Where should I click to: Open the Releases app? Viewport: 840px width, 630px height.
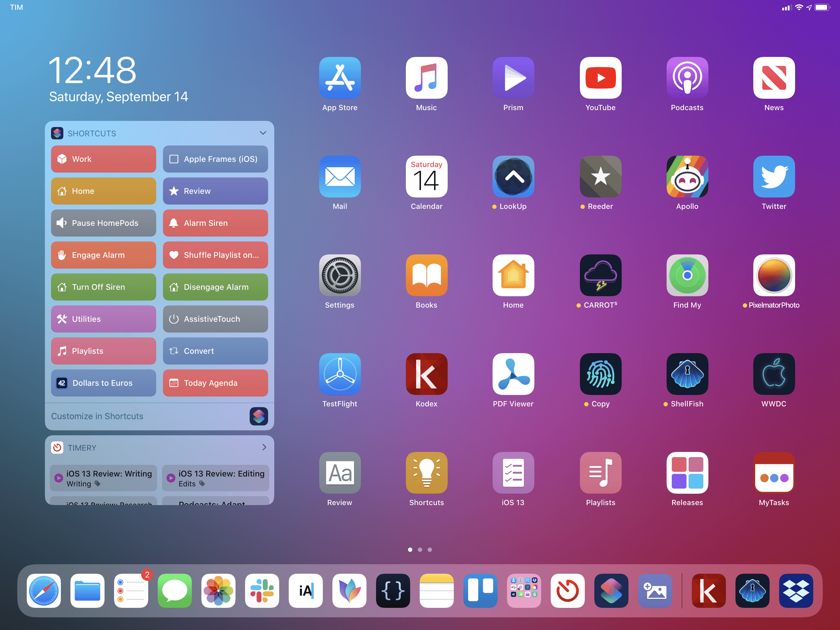[x=687, y=473]
